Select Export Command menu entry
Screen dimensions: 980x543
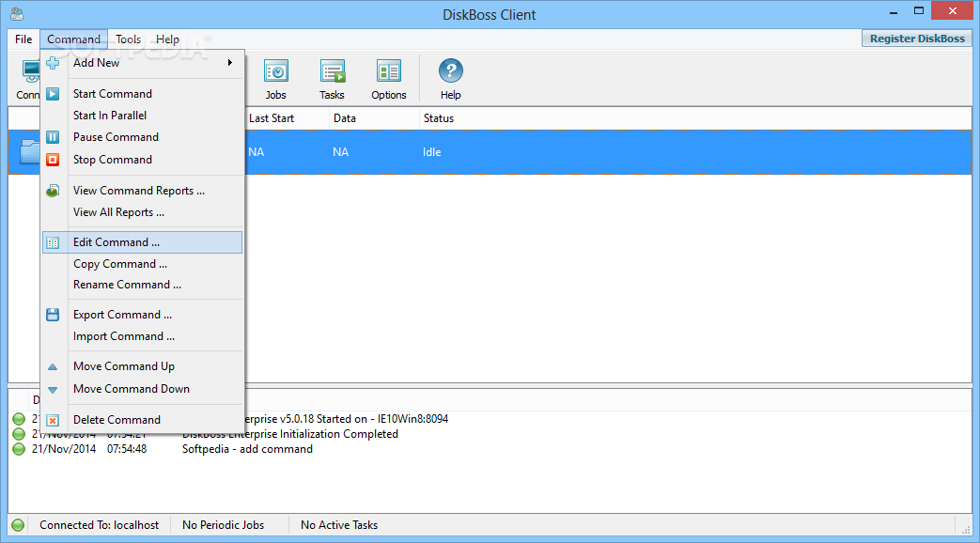(x=143, y=315)
